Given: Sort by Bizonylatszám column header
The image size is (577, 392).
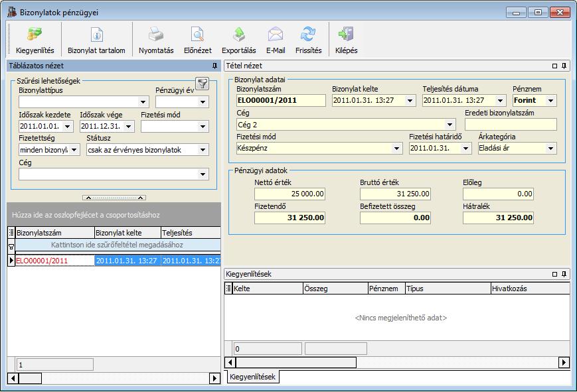Looking at the screenshot, I should click(55, 232).
